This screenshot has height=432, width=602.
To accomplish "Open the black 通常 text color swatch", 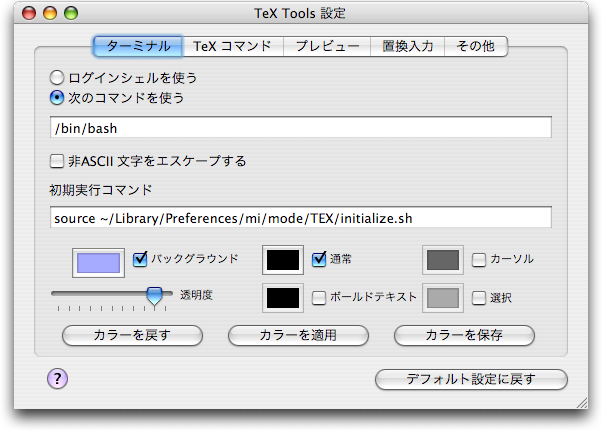I will pos(283,260).
